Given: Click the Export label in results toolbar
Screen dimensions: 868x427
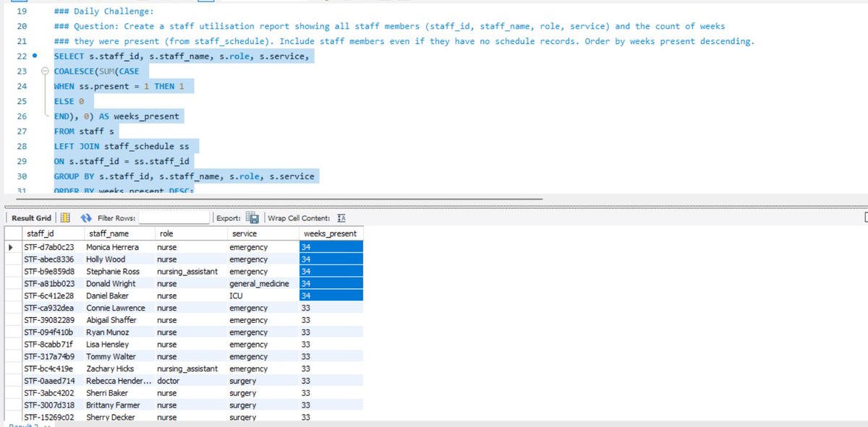Looking at the screenshot, I should (229, 218).
